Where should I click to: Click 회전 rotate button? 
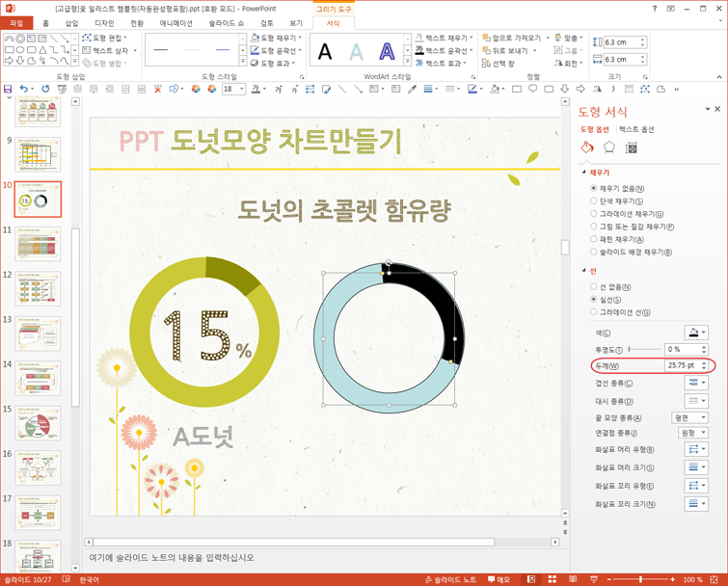(568, 63)
